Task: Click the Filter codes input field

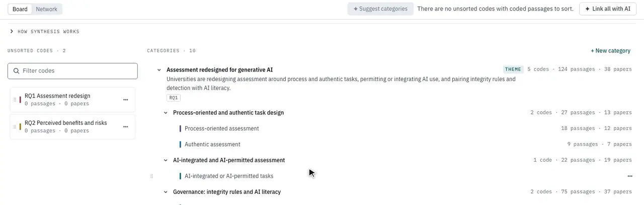Action: 72,71
